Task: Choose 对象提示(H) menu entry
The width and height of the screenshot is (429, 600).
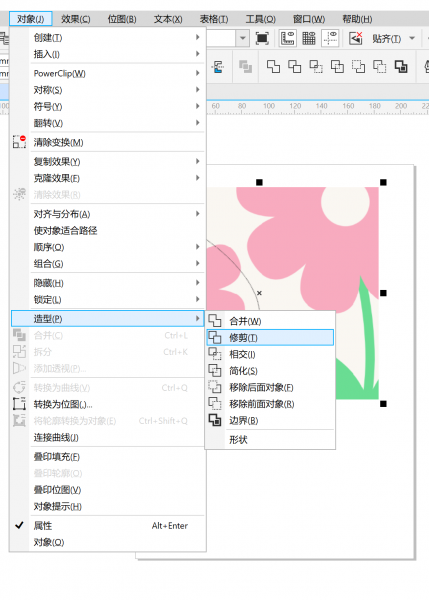Action: [x=108, y=507]
